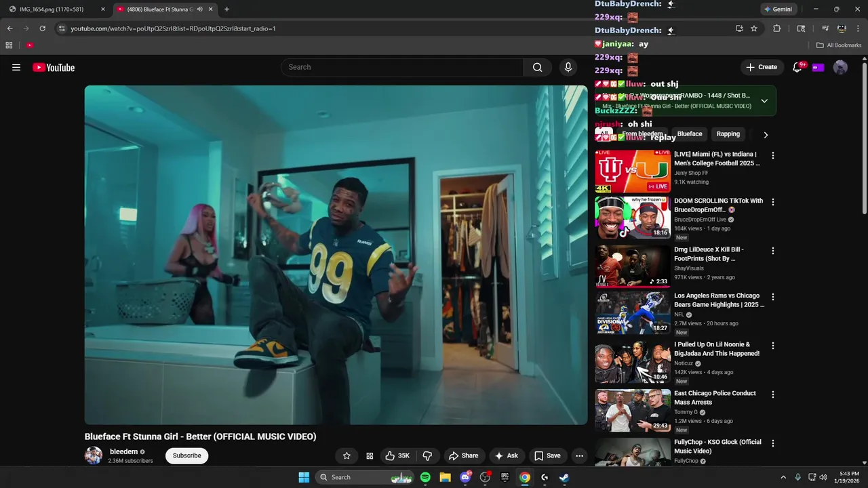Bookmark this page with star icon
The height and width of the screenshot is (488, 868).
(x=754, y=28)
